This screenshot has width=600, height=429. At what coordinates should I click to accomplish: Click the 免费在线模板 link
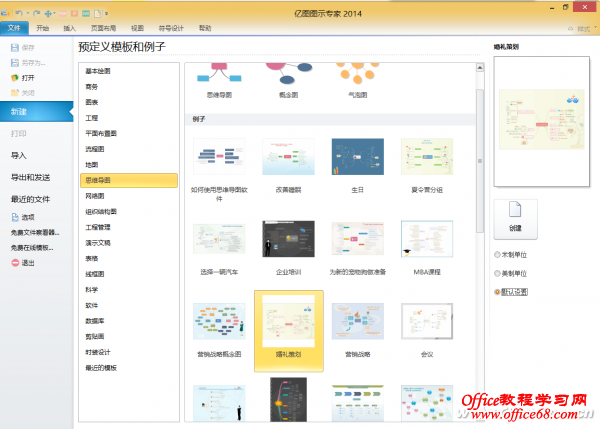click(x=32, y=248)
